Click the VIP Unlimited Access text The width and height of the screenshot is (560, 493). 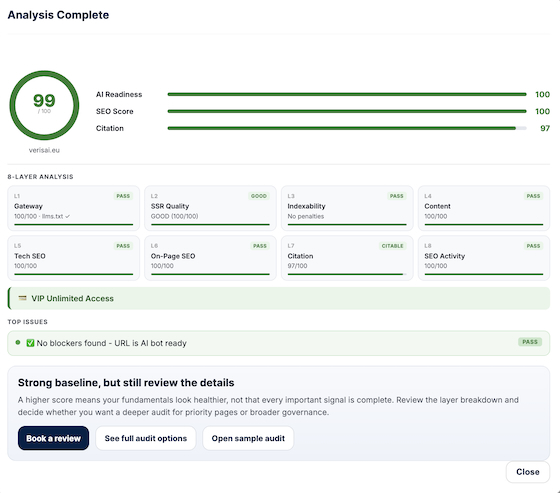pyautogui.click(x=72, y=298)
